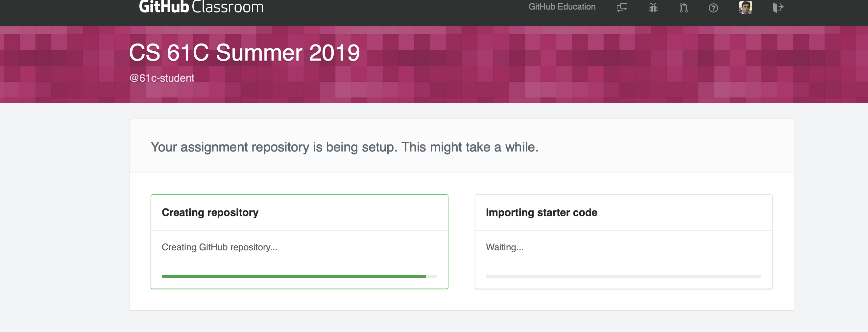Click the GitHub Classroom logo

pos(201,7)
